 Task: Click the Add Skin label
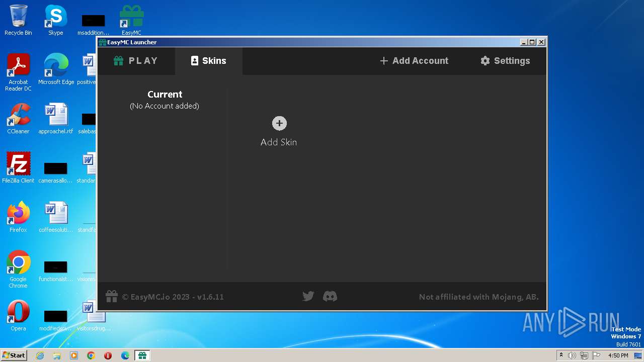(x=279, y=142)
